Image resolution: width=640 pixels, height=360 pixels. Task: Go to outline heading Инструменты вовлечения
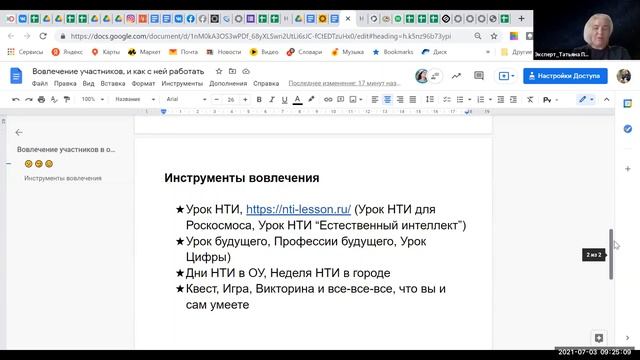click(63, 178)
